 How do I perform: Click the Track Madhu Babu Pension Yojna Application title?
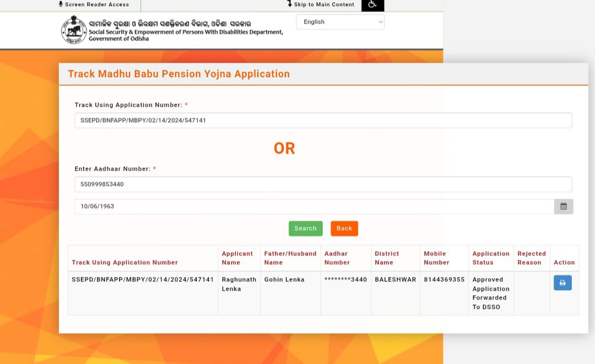178,74
